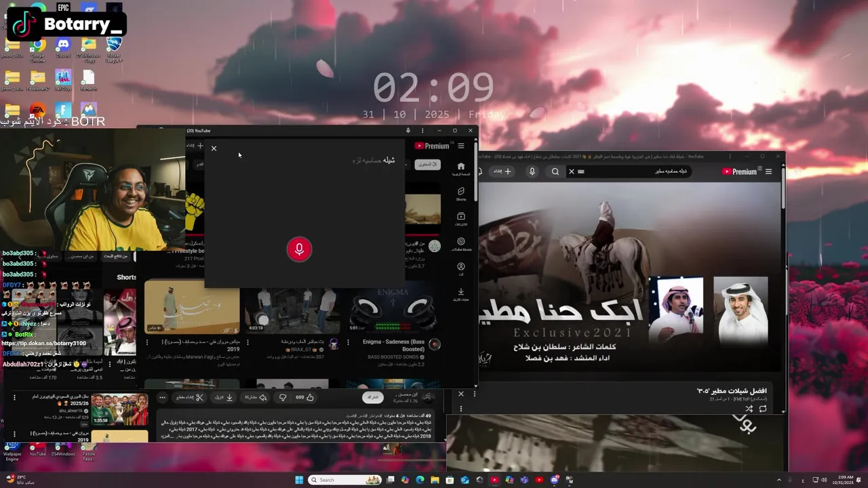This screenshot has width=868, height=488.
Task: Open Shorts in the left YouTube window sidebar
Action: click(461, 194)
